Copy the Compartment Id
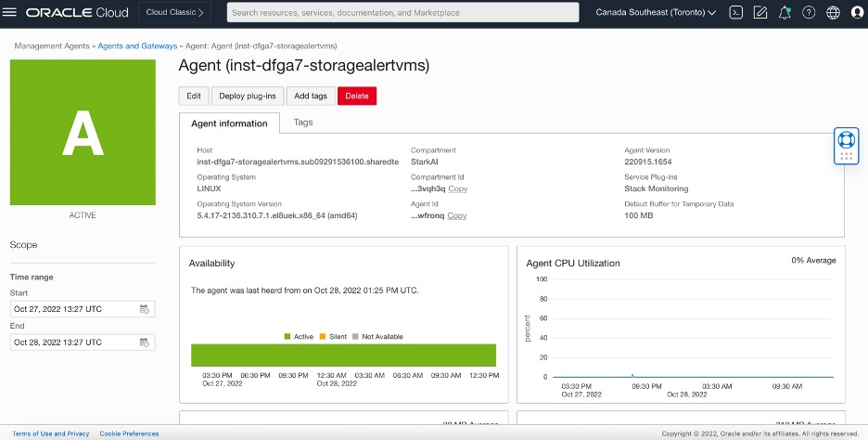868x440 pixels. [458, 189]
